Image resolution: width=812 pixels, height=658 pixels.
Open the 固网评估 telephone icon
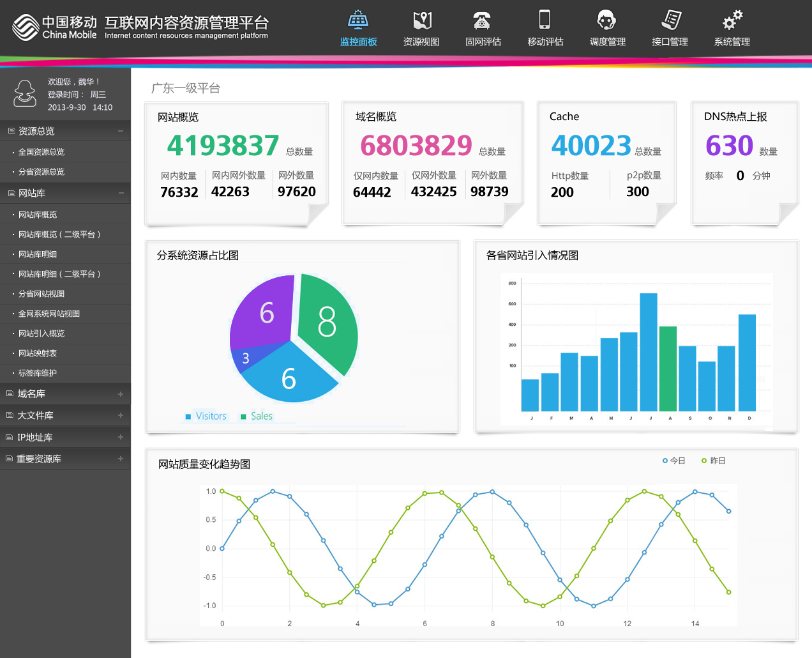pyautogui.click(x=483, y=20)
